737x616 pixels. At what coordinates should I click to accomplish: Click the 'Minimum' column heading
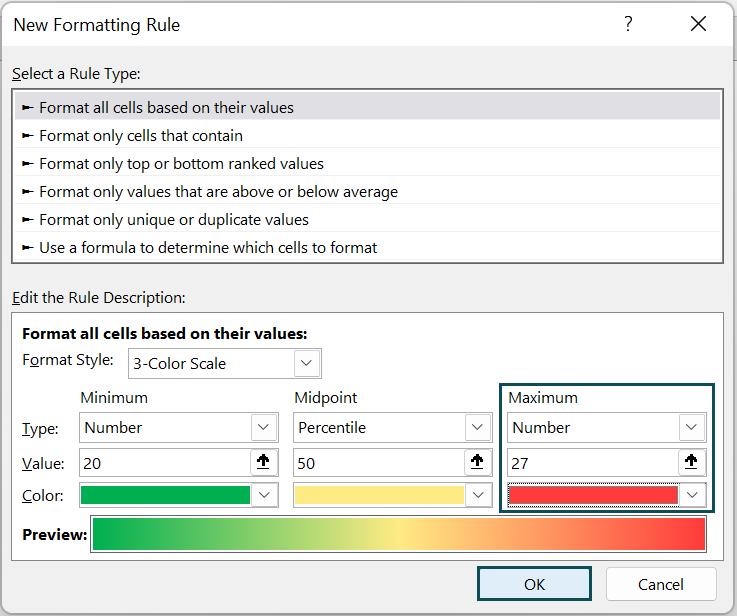[114, 398]
